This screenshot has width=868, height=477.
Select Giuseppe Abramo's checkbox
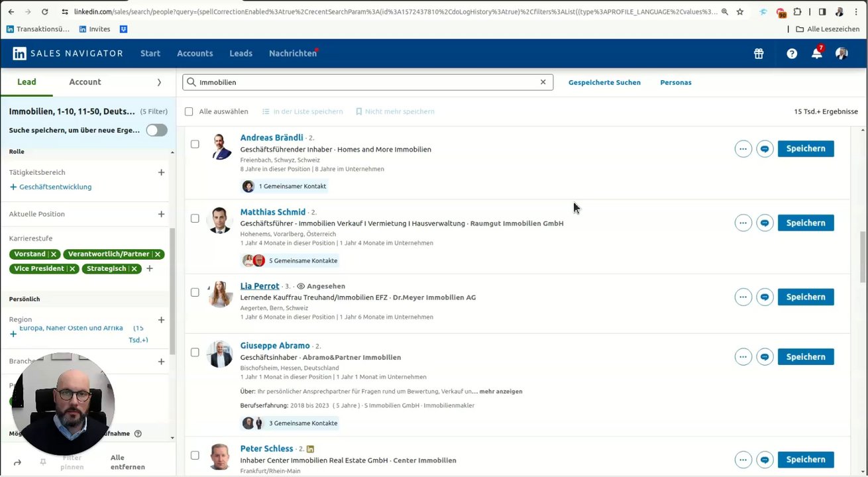(x=195, y=352)
